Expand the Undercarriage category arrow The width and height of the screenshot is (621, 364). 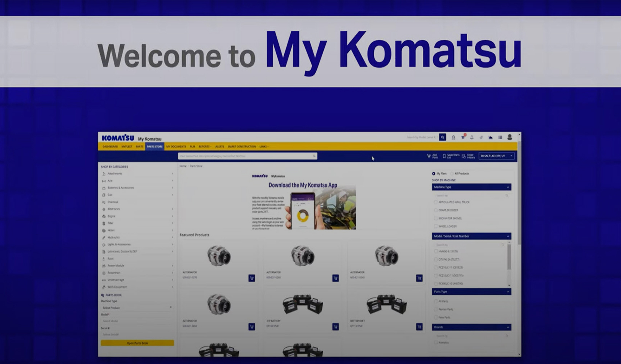[173, 280]
